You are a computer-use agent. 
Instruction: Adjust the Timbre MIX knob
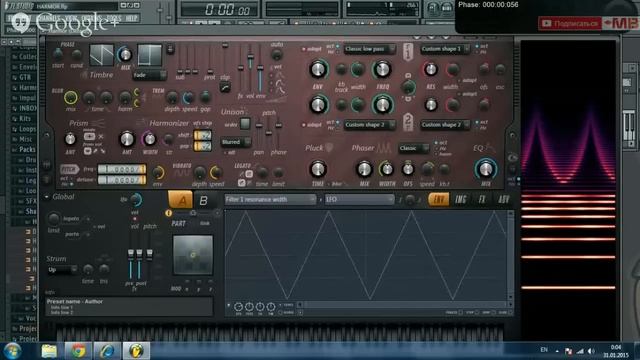point(125,55)
